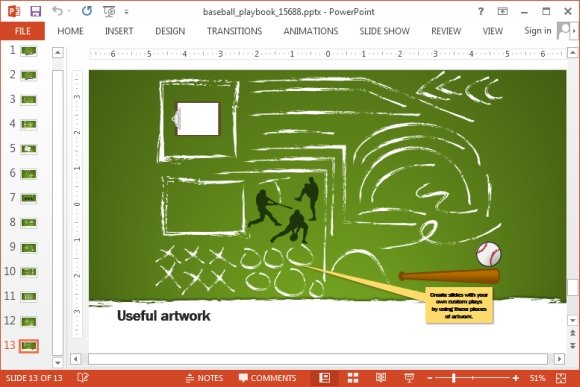
Task: Toggle the Notes pane
Action: click(204, 378)
